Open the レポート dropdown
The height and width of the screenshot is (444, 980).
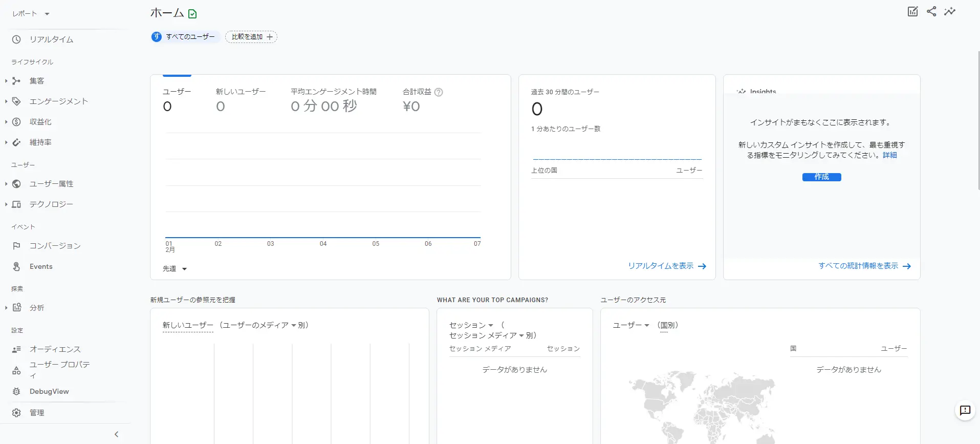pos(31,14)
